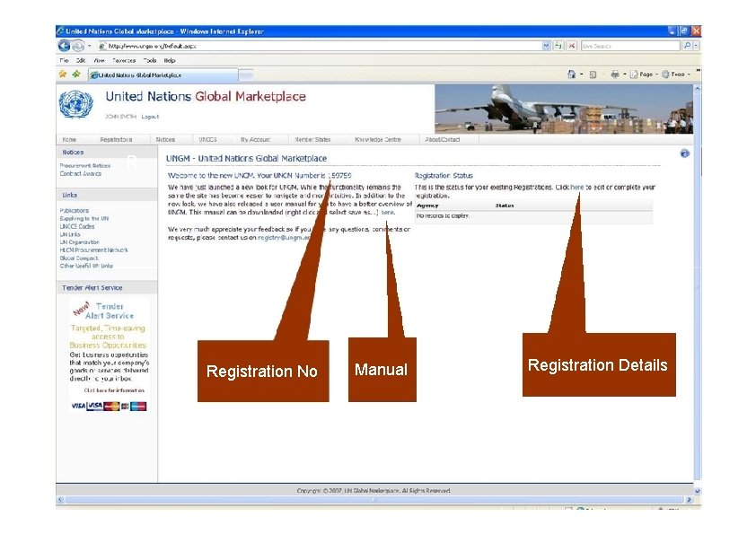Open the UN Organization sidebar link
This screenshot has width=756, height=534.
80,242
